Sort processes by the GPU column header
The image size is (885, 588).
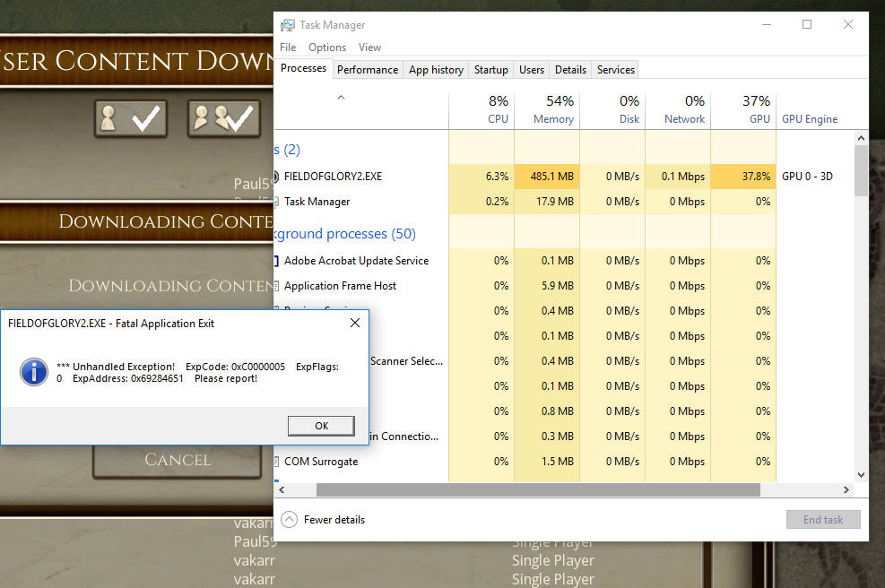pos(743,109)
